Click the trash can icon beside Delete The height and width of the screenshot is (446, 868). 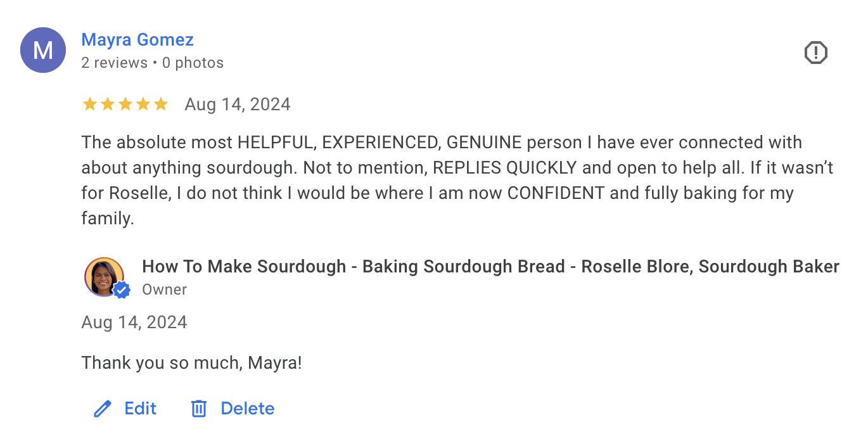[199, 409]
